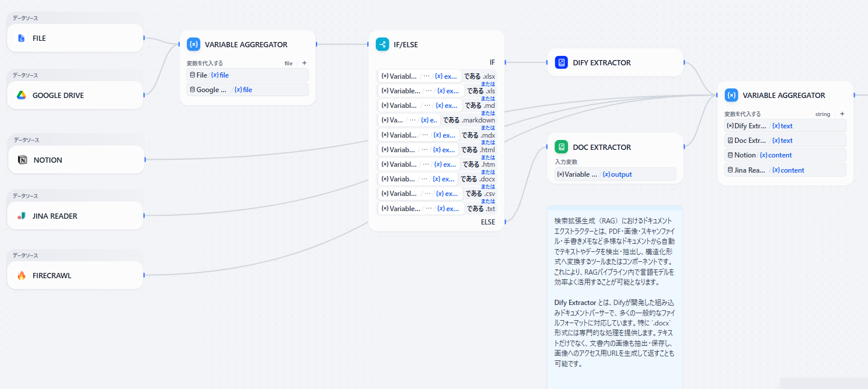Click the IF/ELSE branch node icon
Viewport: 868px width, 389px height.
tap(382, 44)
